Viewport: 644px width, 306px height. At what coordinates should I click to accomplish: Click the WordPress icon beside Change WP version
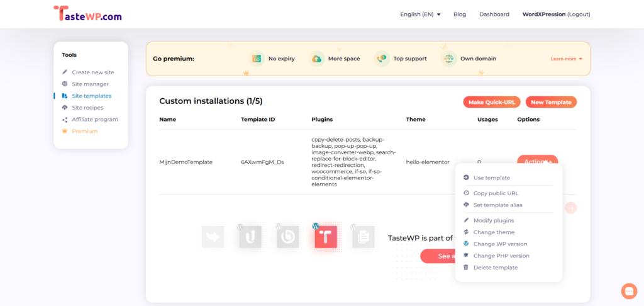466,244
